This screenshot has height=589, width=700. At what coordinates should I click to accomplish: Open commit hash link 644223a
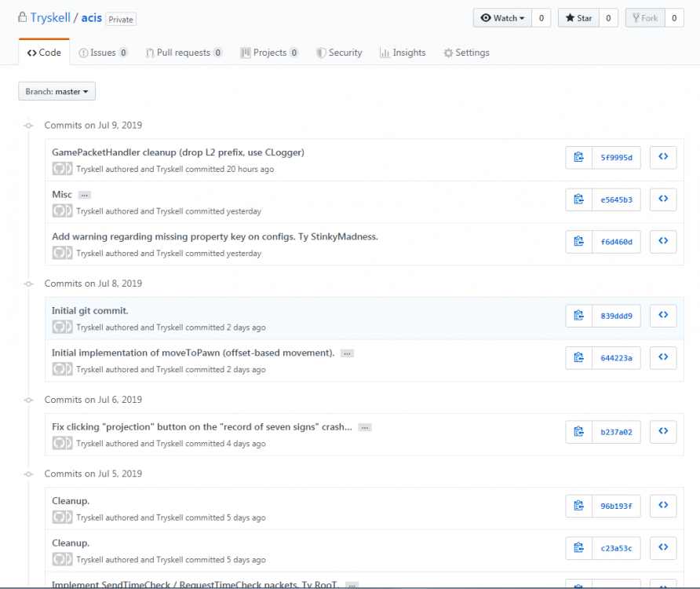click(616, 358)
